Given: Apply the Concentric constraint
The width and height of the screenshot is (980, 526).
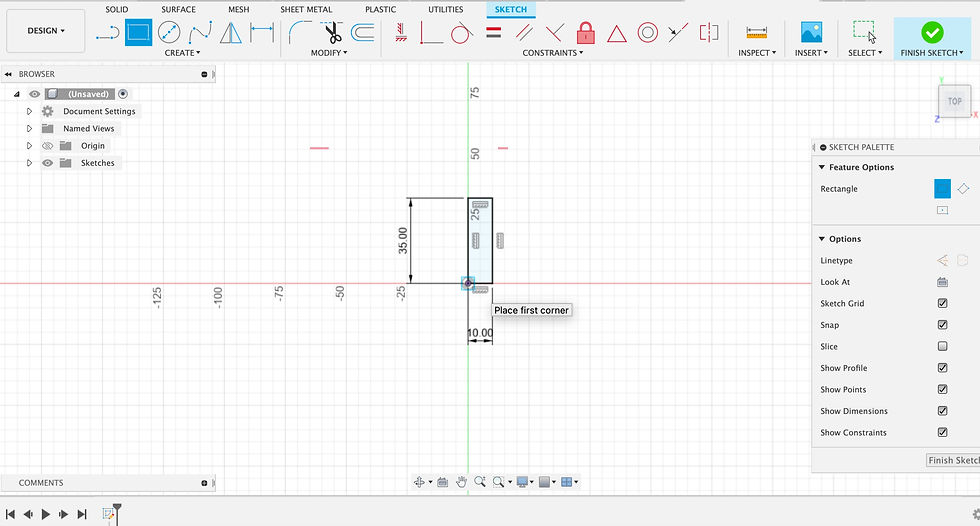Looking at the screenshot, I should pyautogui.click(x=648, y=32).
